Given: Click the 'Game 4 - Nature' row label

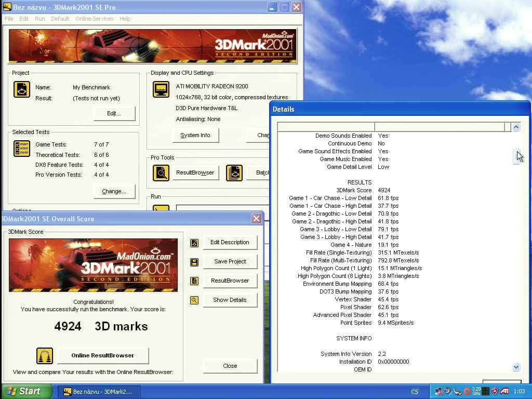Looking at the screenshot, I should point(351,245).
